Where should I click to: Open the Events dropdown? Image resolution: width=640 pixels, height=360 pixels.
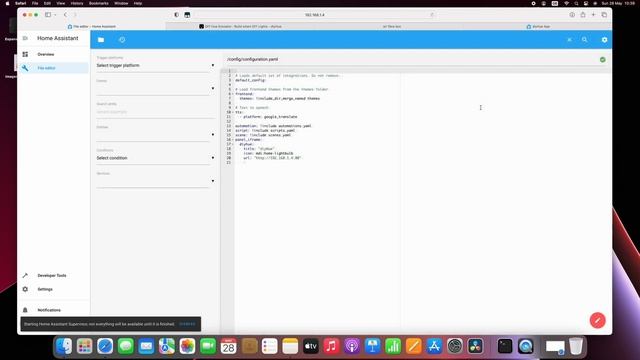[155, 89]
